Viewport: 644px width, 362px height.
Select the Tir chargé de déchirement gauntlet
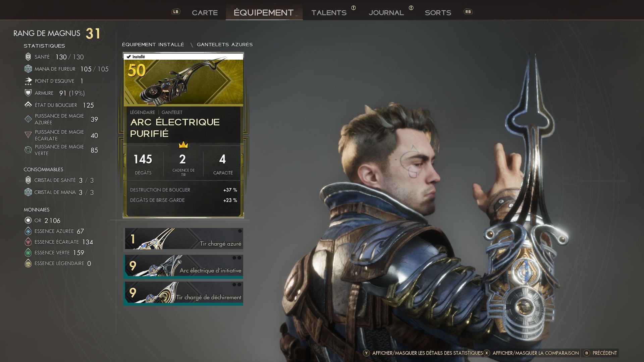click(x=183, y=293)
